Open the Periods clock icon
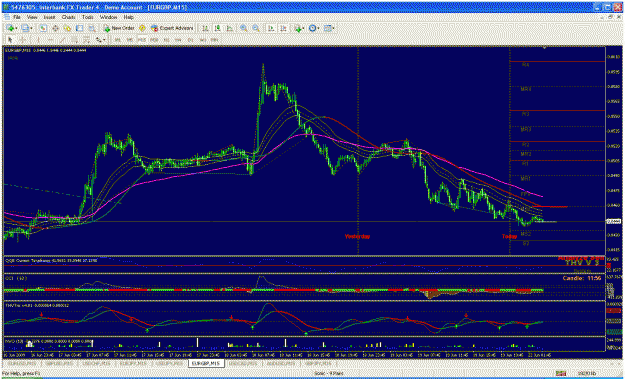625x379 pixels. pyautogui.click(x=312, y=28)
